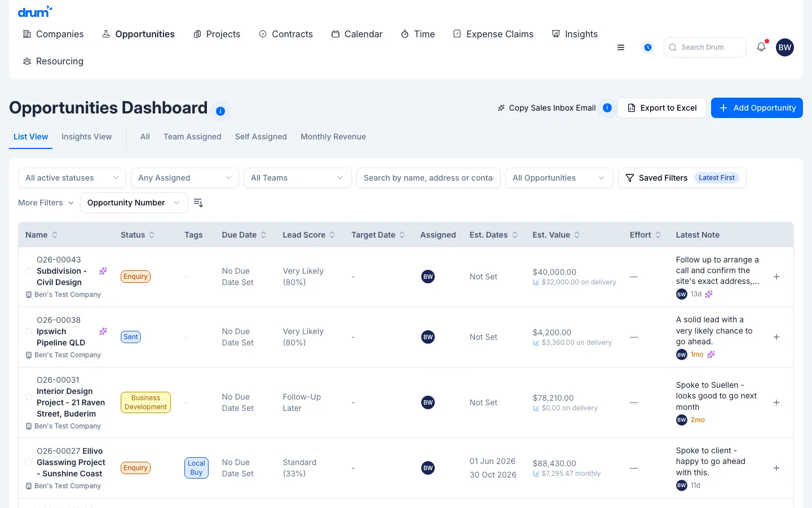
Task: Sort by Est. Value column header
Action: (x=556, y=235)
